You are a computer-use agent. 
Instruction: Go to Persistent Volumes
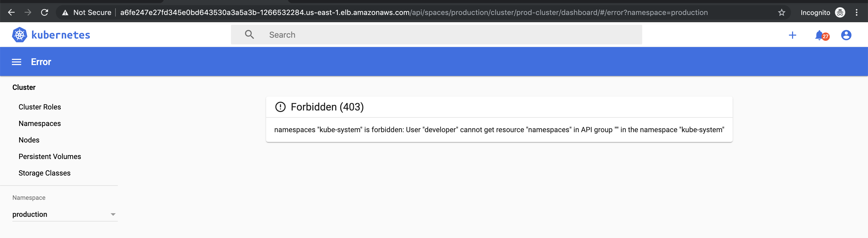[50, 156]
